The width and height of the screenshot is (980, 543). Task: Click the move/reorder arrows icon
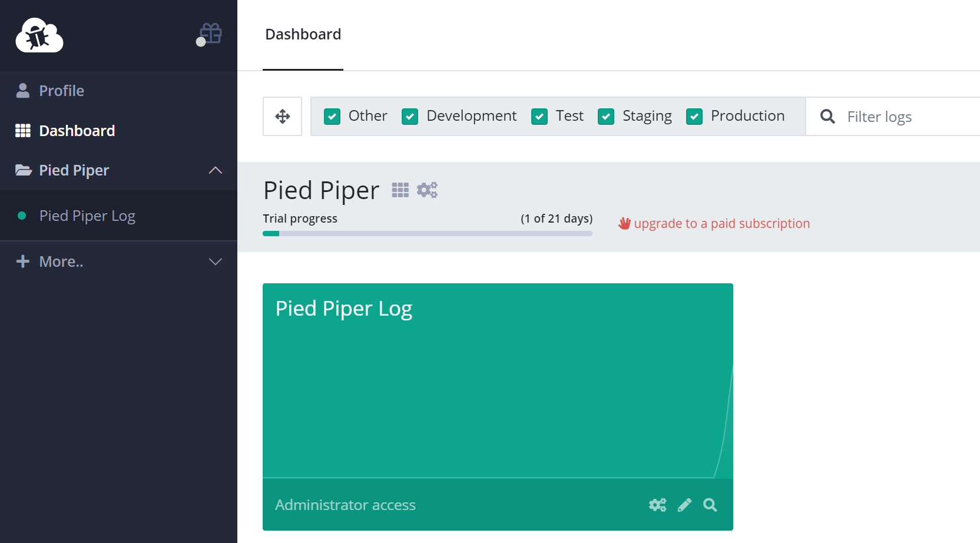tap(283, 117)
